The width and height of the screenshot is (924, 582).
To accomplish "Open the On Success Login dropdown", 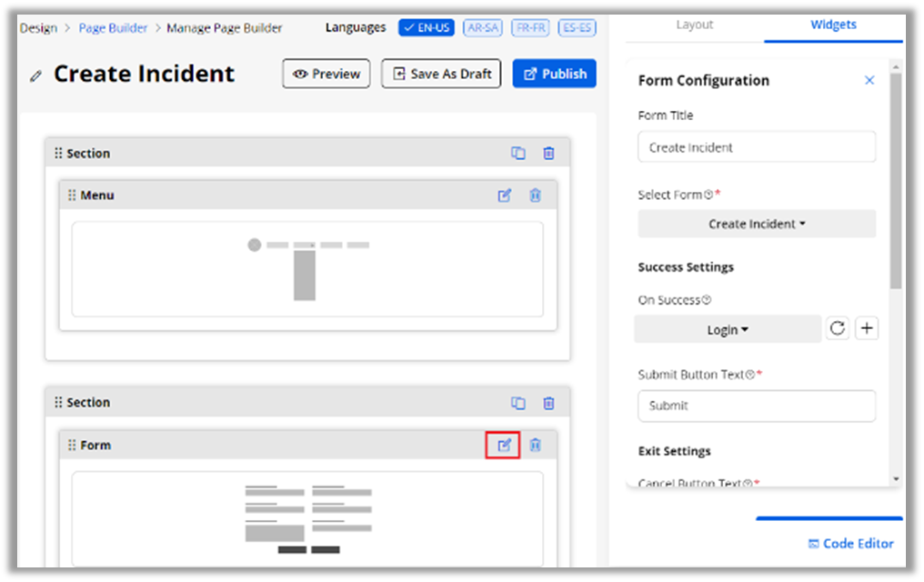I will [x=728, y=330].
